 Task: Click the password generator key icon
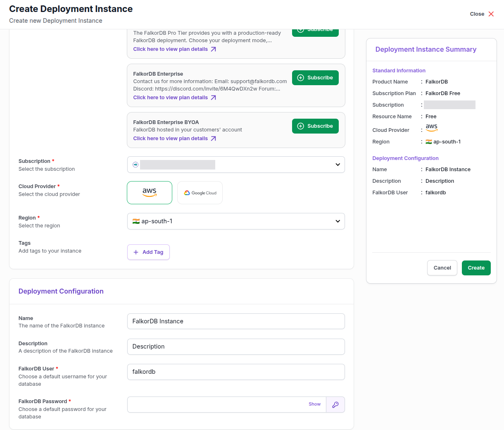pos(335,405)
